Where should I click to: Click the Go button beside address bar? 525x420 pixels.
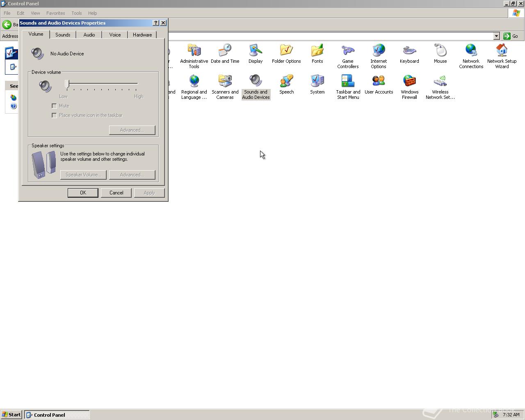511,36
